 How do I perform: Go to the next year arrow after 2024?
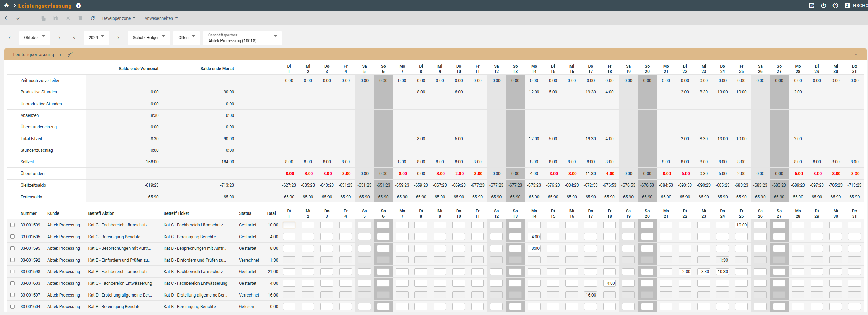[118, 38]
